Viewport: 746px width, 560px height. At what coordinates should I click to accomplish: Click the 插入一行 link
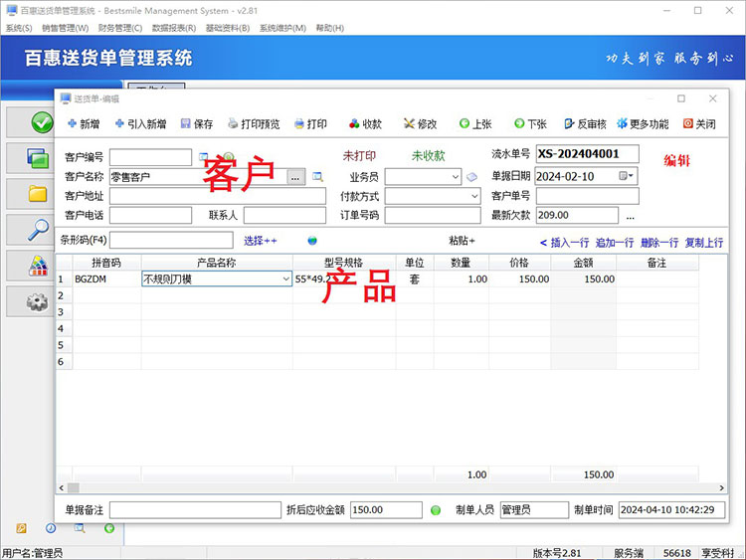coord(570,243)
